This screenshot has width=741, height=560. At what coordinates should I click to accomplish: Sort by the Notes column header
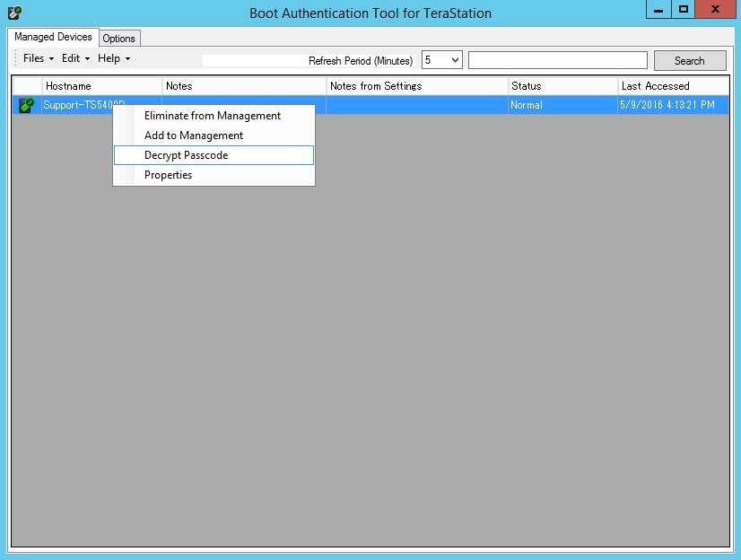pyautogui.click(x=244, y=86)
